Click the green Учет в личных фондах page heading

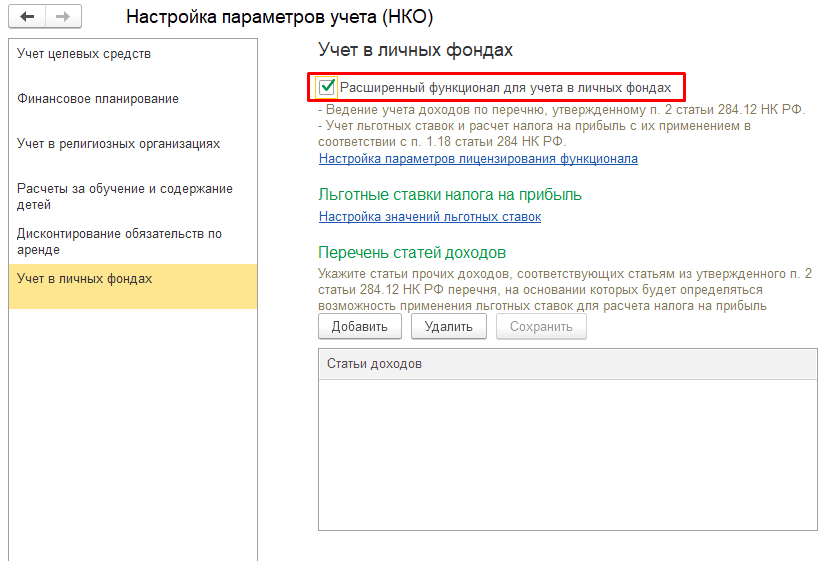(x=415, y=50)
